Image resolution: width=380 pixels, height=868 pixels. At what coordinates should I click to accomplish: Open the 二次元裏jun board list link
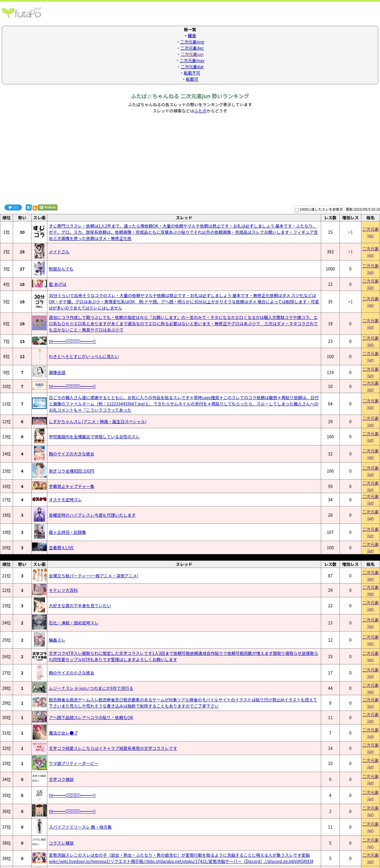(x=192, y=54)
